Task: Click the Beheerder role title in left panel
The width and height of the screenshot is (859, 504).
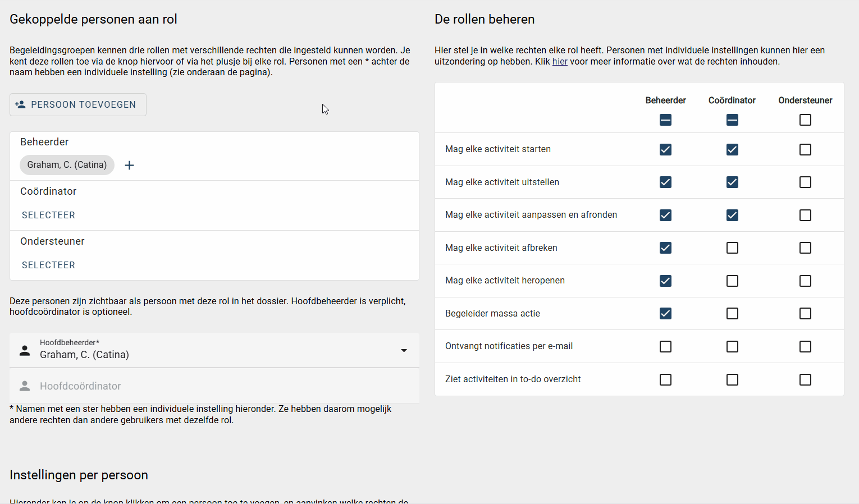Action: (44, 142)
